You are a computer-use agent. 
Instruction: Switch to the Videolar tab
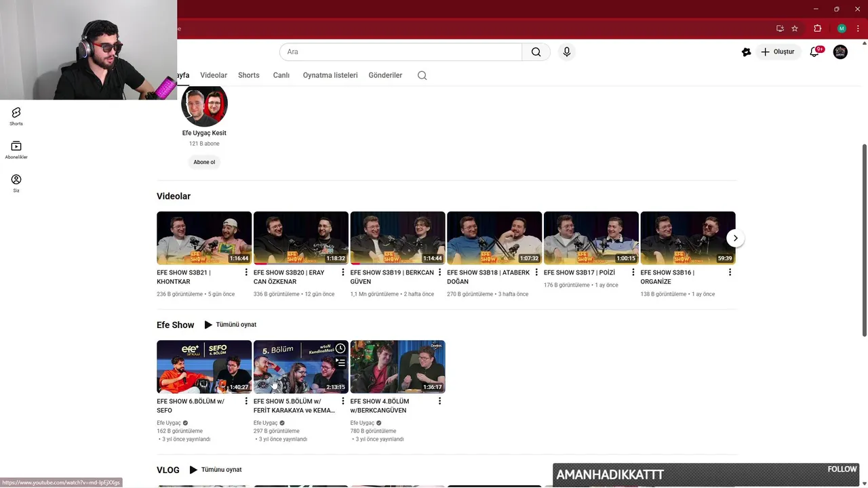coord(214,75)
